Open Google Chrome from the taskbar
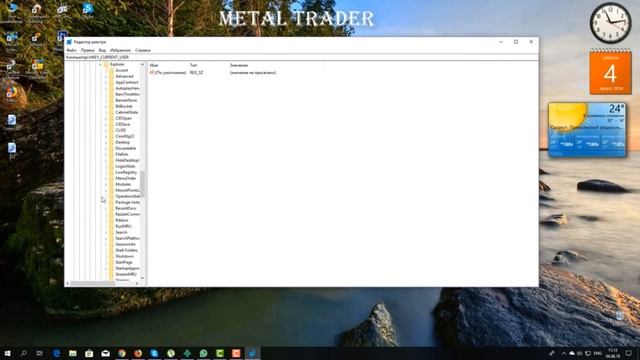This screenshot has width=640, height=360. (122, 353)
